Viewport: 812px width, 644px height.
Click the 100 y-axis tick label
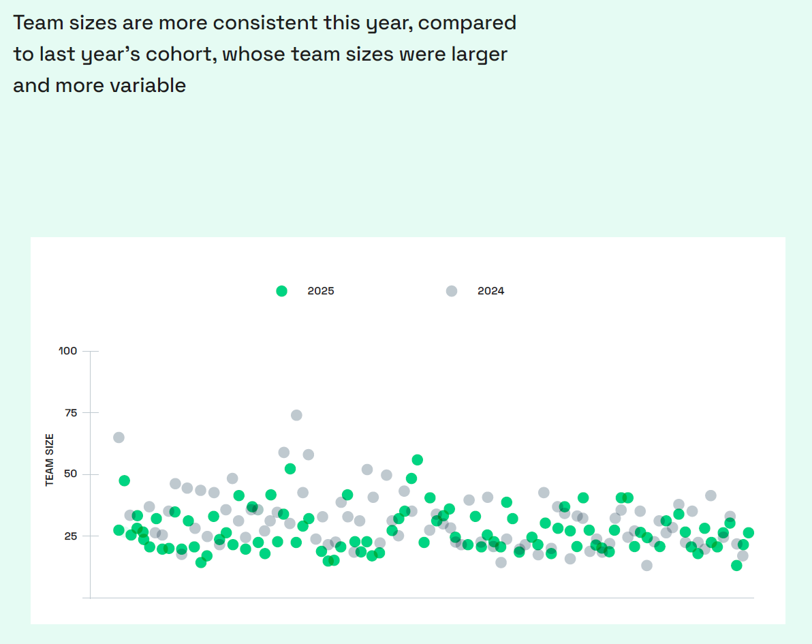click(x=68, y=351)
